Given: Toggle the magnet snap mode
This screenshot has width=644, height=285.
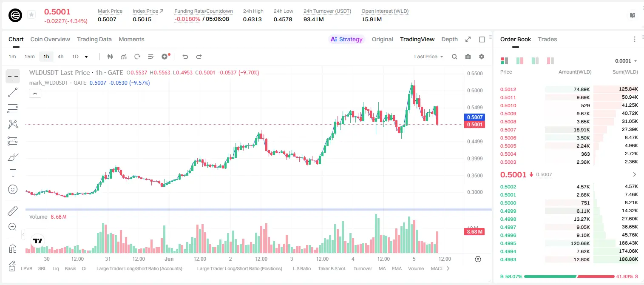Looking at the screenshot, I should (13, 249).
